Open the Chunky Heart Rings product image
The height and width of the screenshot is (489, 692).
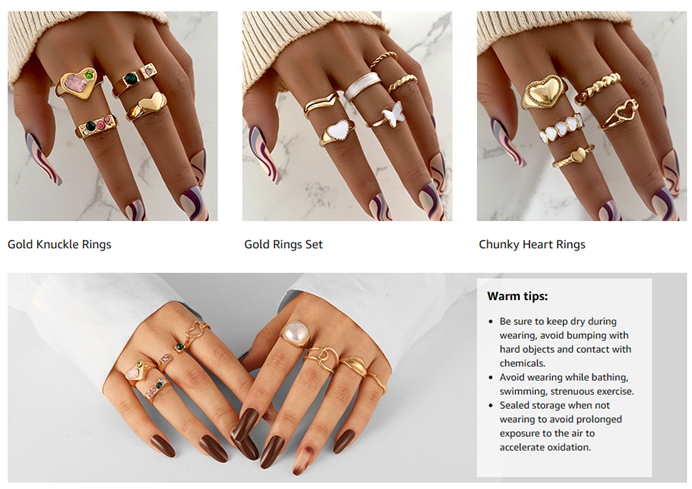(x=582, y=116)
